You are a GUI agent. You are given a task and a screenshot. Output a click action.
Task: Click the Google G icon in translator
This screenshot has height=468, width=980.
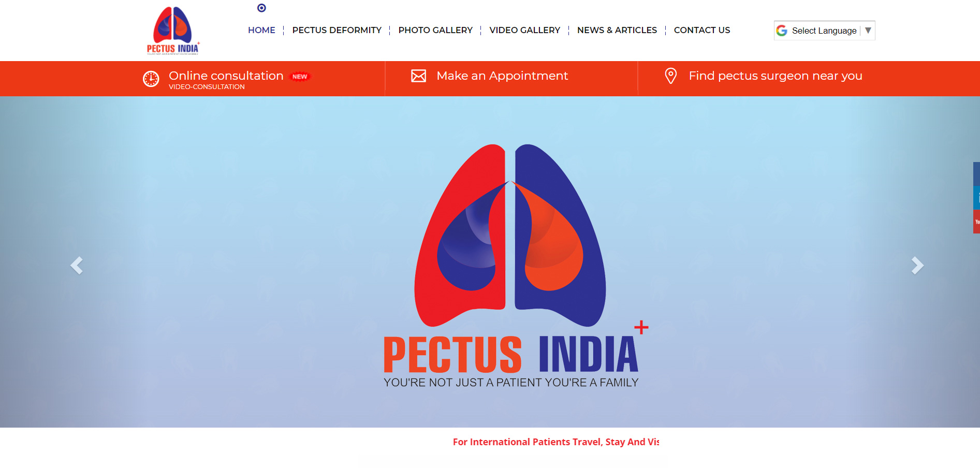[782, 31]
